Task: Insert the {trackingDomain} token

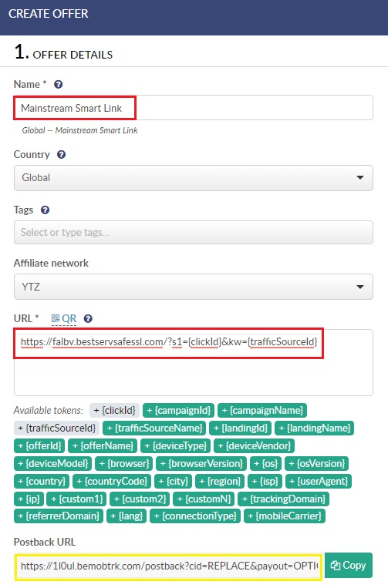Action: coord(284,499)
